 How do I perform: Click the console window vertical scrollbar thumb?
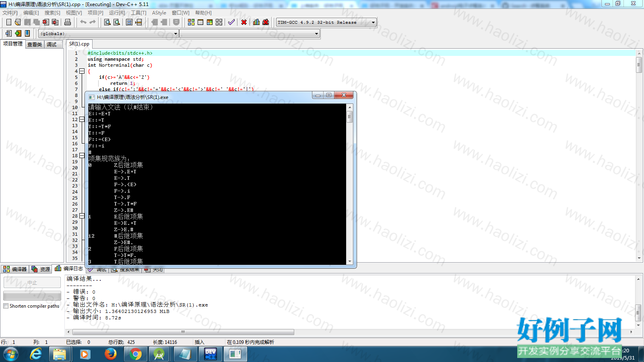click(x=350, y=117)
